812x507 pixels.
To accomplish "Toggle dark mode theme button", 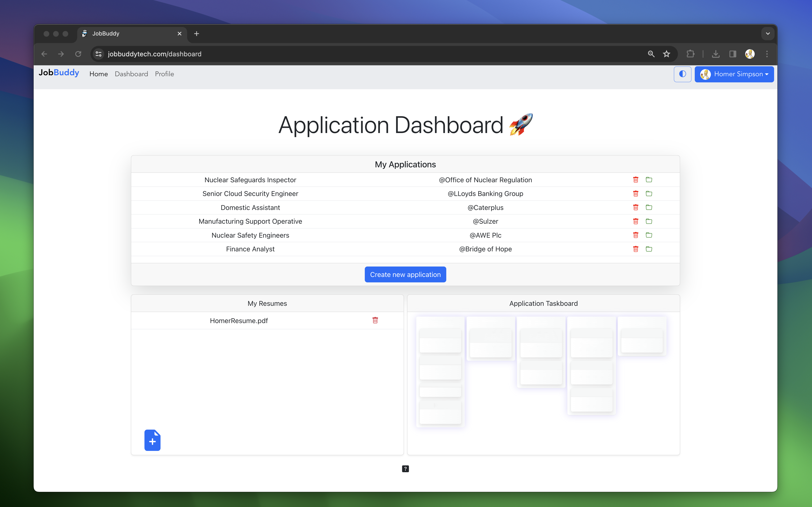I will coord(682,74).
